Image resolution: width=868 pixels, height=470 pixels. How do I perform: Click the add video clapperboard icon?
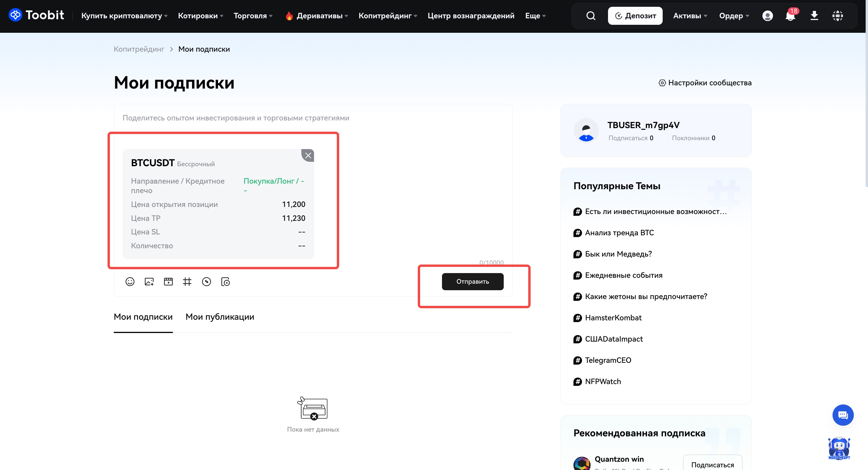pos(168,281)
